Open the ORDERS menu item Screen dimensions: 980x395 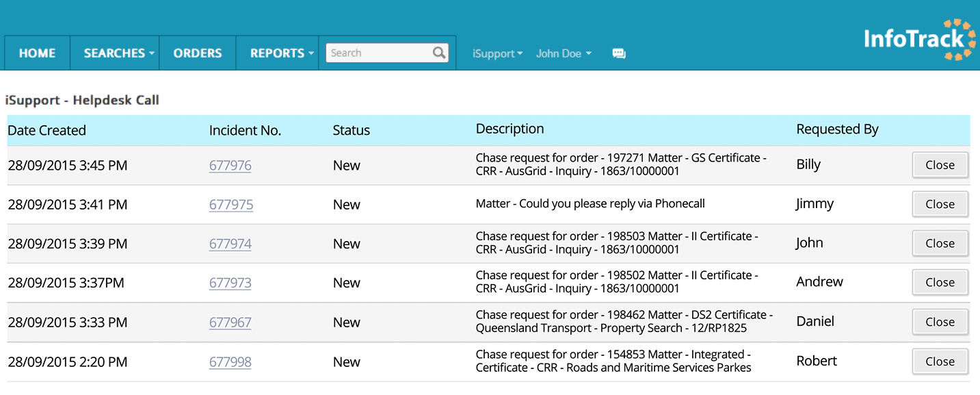pos(198,53)
